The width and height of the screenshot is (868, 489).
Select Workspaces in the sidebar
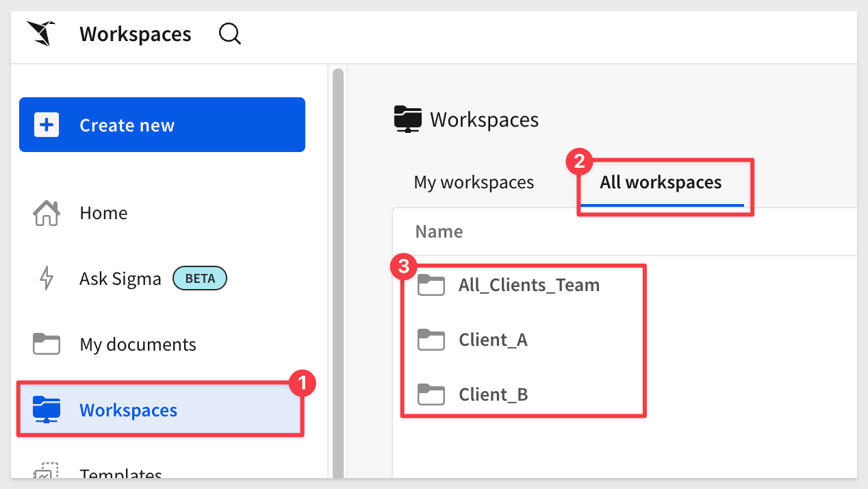160,410
